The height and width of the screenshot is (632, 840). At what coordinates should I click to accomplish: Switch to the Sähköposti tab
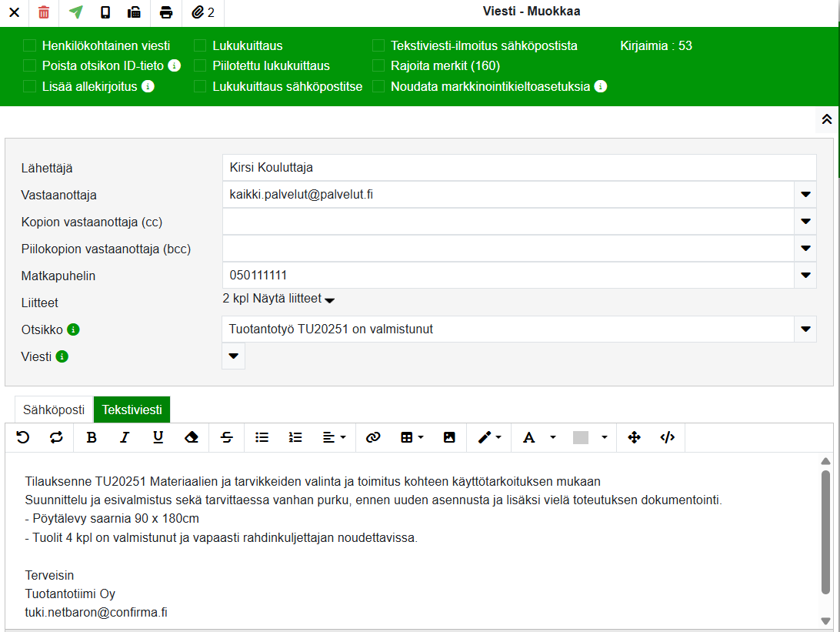click(x=54, y=410)
